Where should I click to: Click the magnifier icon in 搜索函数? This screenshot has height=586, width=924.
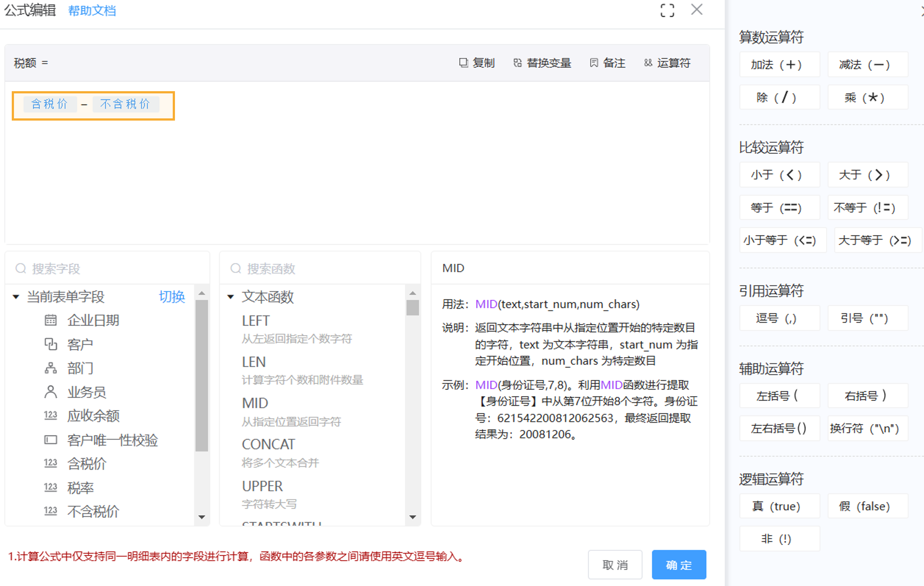(x=236, y=268)
